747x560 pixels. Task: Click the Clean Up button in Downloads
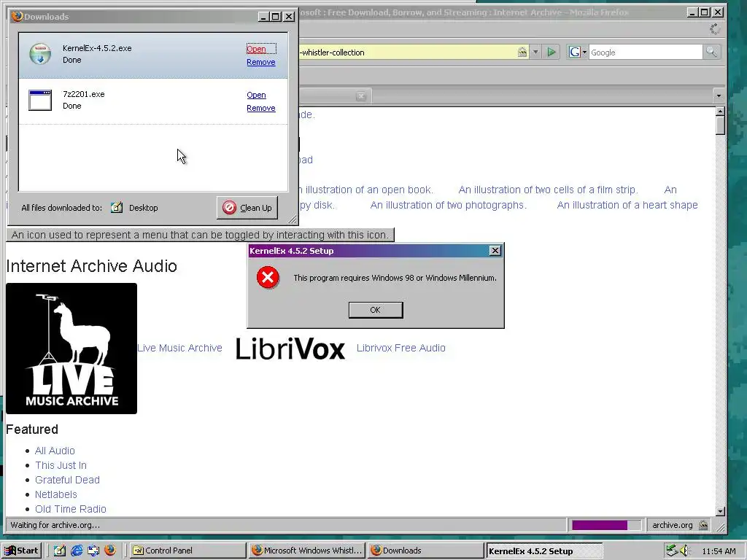coord(247,208)
